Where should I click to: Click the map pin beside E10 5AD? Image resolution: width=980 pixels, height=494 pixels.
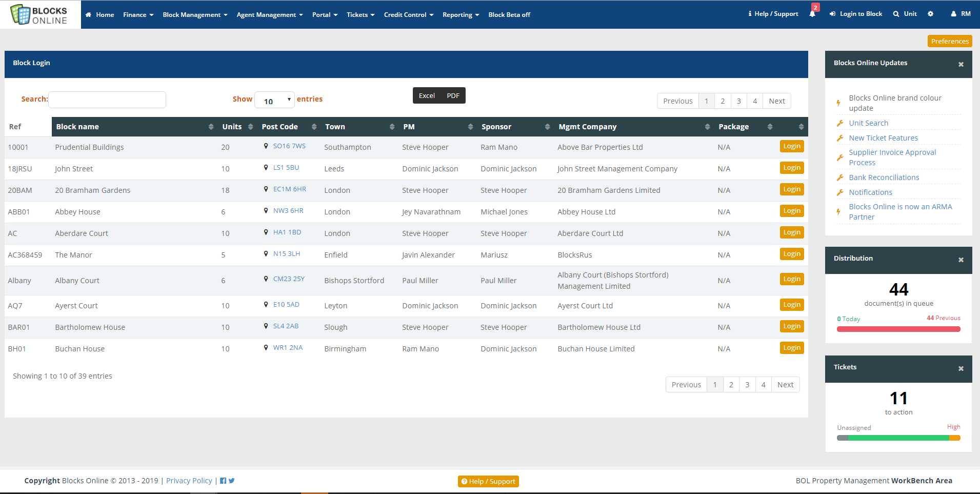266,305
